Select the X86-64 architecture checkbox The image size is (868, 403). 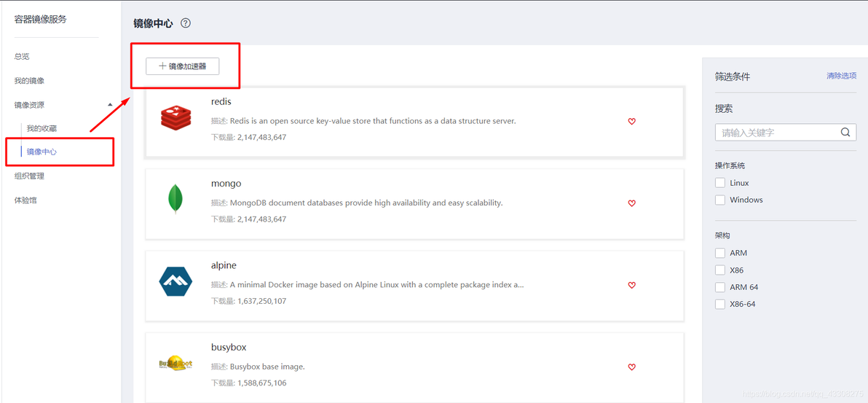(x=720, y=305)
